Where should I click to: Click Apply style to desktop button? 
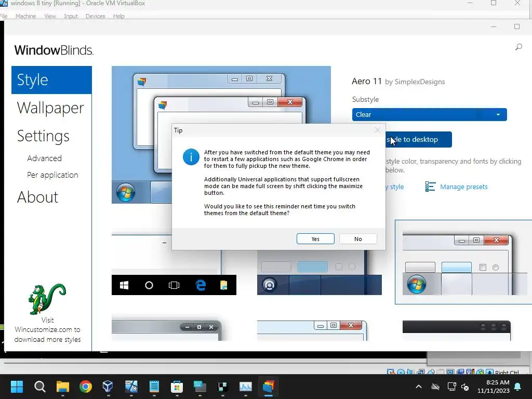click(418, 139)
